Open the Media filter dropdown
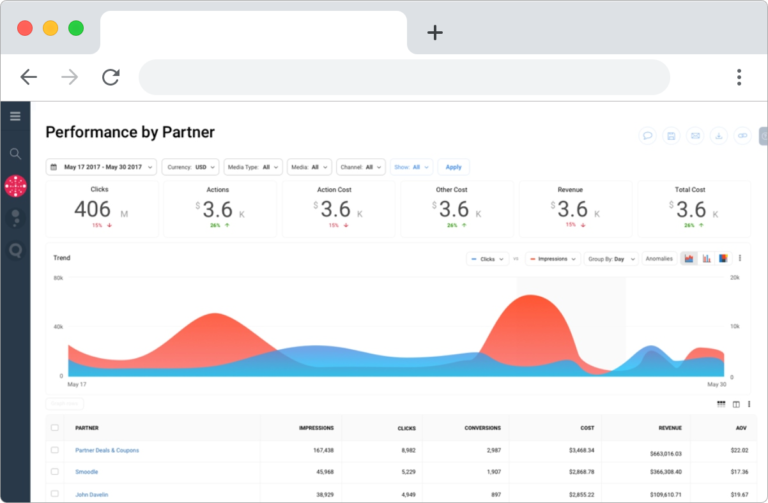The width and height of the screenshot is (768, 503). [x=310, y=167]
